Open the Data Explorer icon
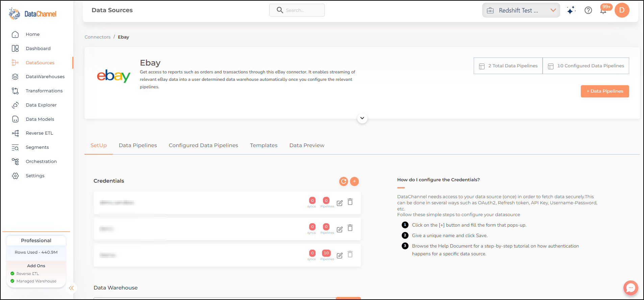 [15, 105]
